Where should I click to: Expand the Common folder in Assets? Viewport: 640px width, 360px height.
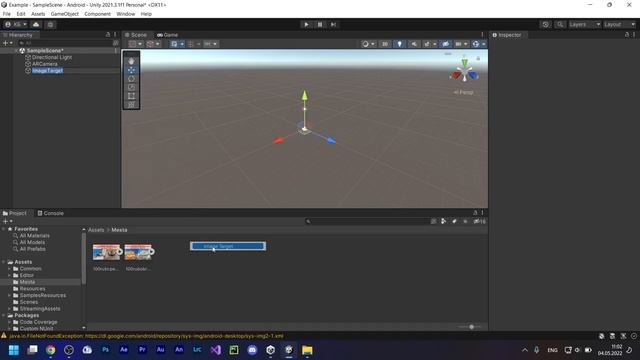tap(9, 269)
